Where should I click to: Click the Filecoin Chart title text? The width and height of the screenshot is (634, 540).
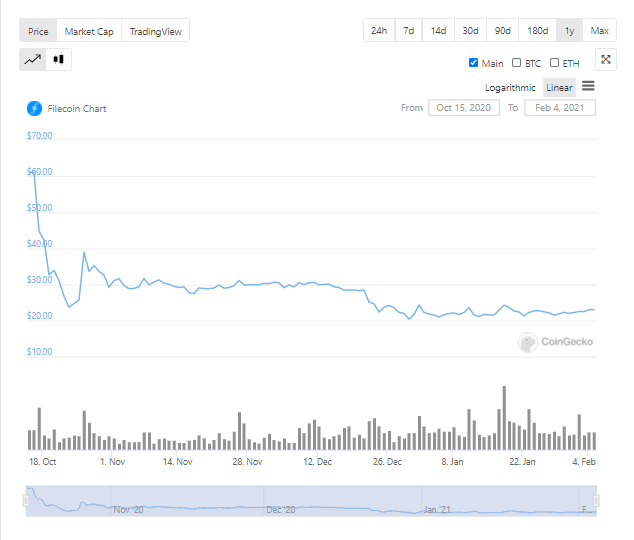pos(77,109)
